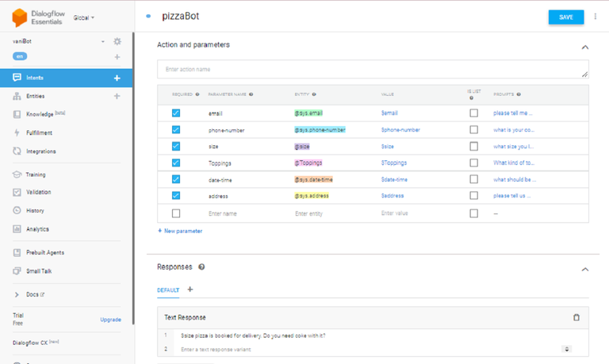The image size is (609, 364).
Task: Delete Text Response with trash icon
Action: click(576, 317)
